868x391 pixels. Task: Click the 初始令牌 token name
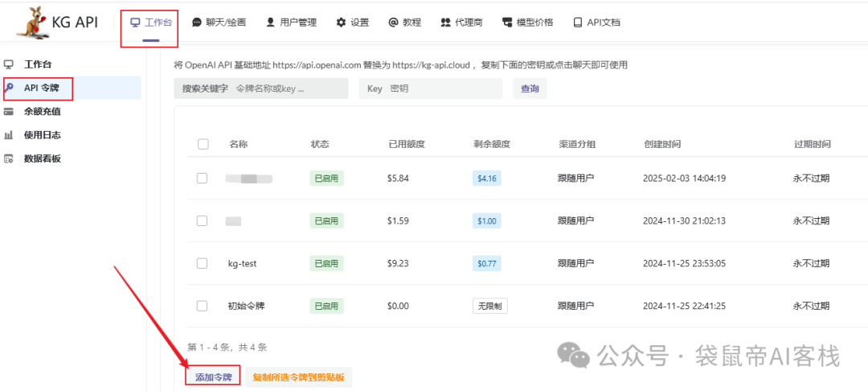point(247,306)
